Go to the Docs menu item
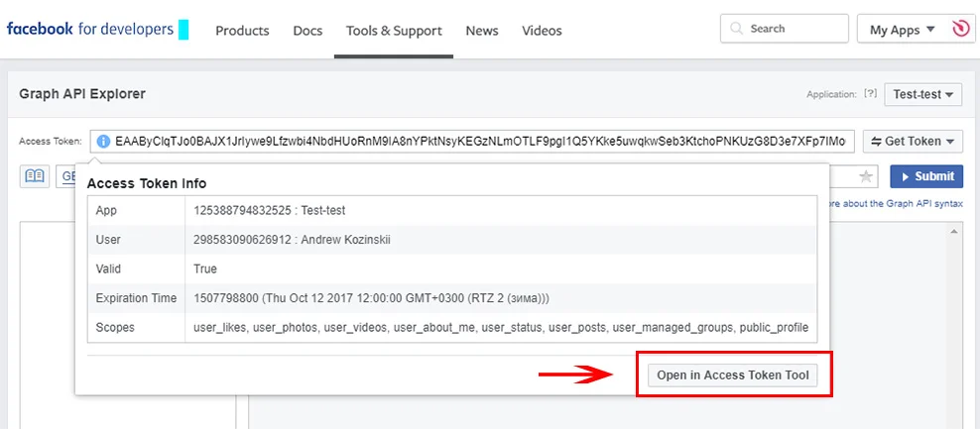 pos(307,31)
